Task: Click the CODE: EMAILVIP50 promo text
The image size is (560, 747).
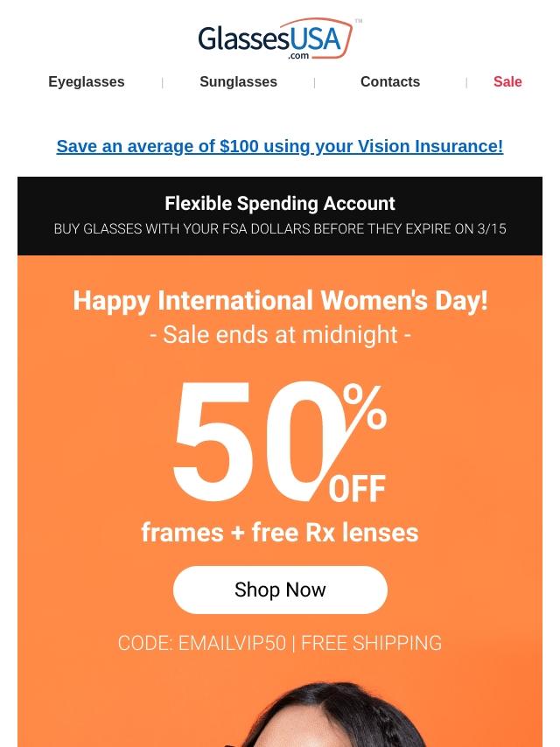Action: pyautogui.click(x=201, y=643)
